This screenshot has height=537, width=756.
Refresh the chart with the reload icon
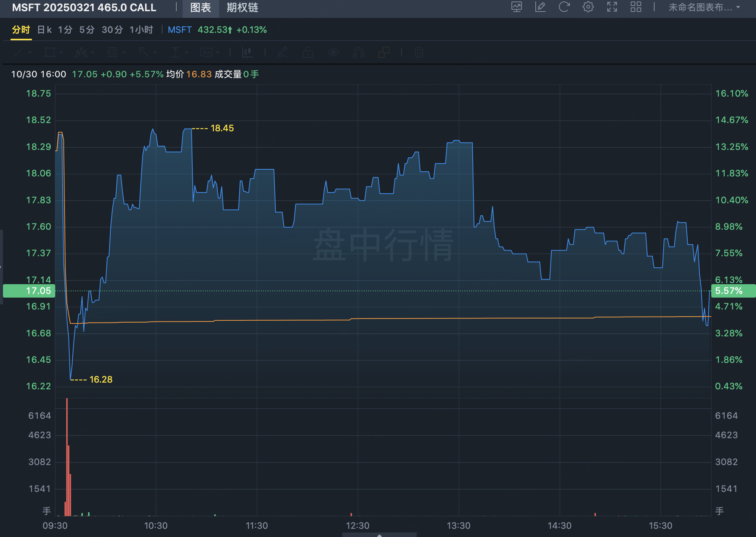click(x=564, y=7)
